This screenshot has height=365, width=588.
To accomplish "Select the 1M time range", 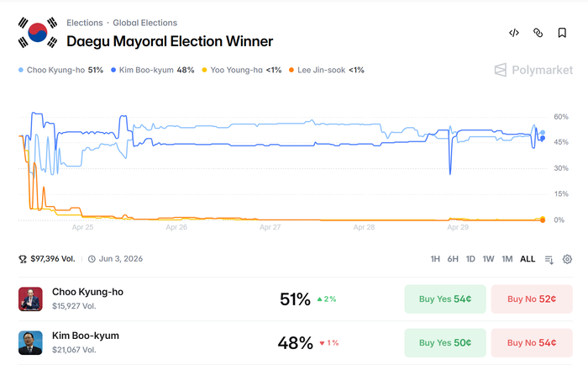I will pos(507,259).
